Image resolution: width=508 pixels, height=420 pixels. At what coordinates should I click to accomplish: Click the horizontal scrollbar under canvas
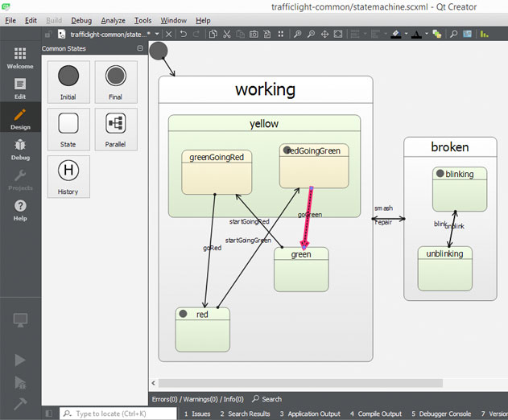pyautogui.click(x=300, y=383)
